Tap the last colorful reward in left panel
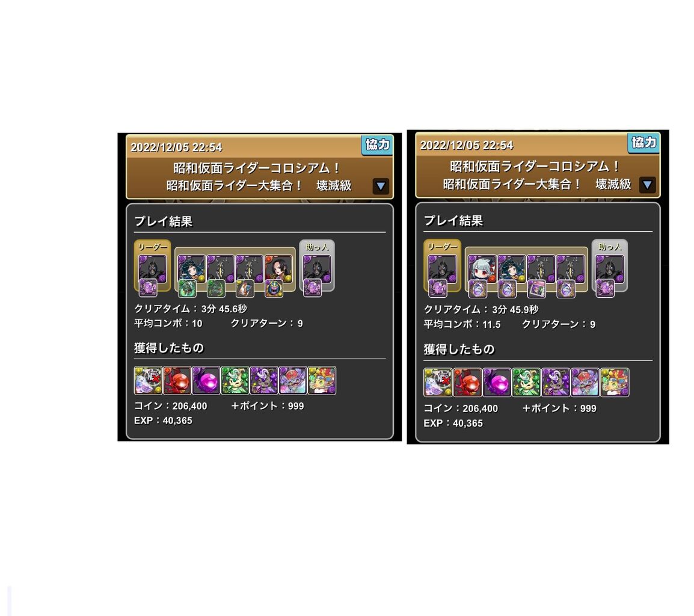 322,380
